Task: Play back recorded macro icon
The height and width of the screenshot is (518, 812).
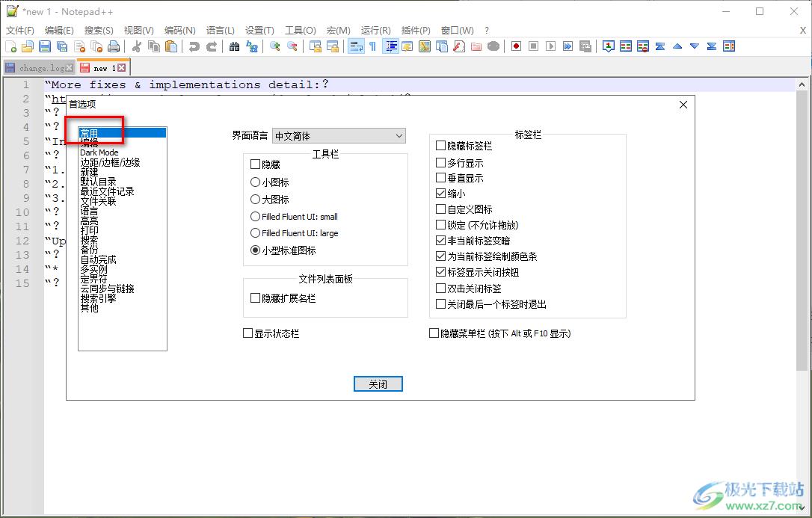Action: pos(550,46)
